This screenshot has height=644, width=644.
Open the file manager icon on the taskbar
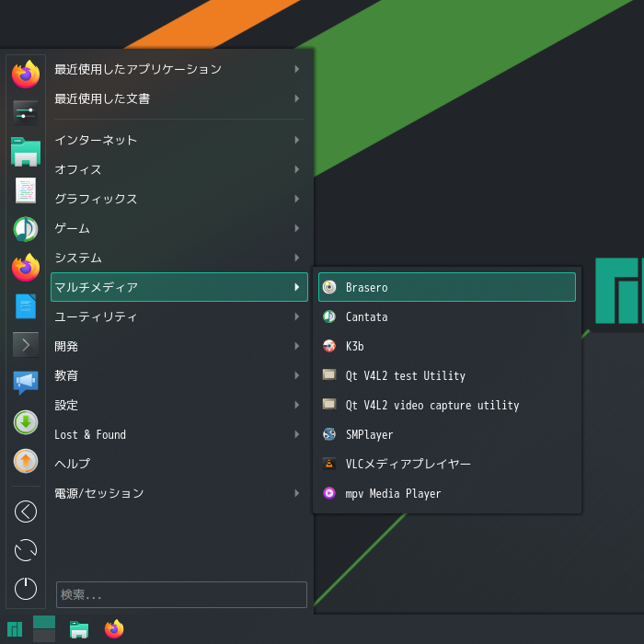click(79, 629)
